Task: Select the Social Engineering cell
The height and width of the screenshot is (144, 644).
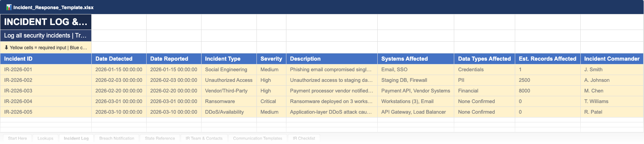Action: [229, 70]
